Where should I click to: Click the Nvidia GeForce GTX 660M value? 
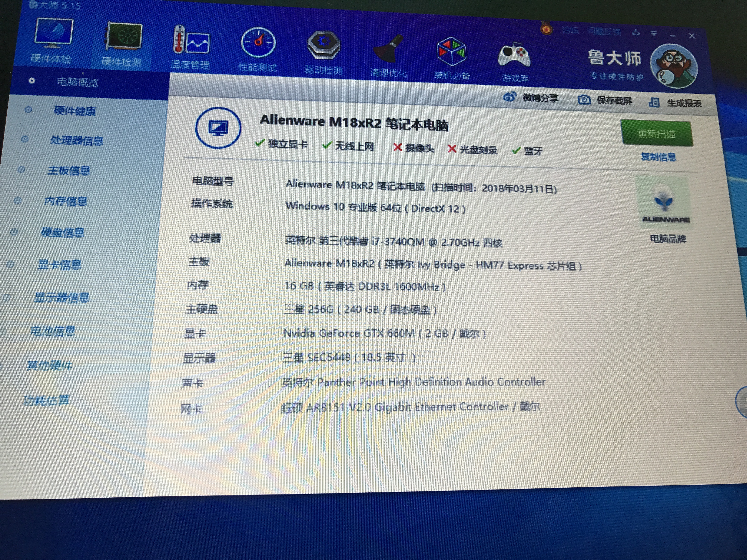385,334
